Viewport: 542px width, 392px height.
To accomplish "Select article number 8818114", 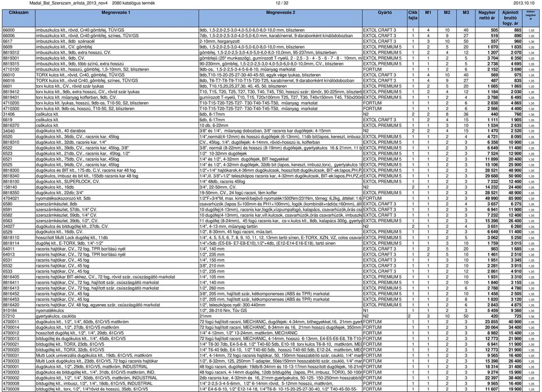I will 11,243.
